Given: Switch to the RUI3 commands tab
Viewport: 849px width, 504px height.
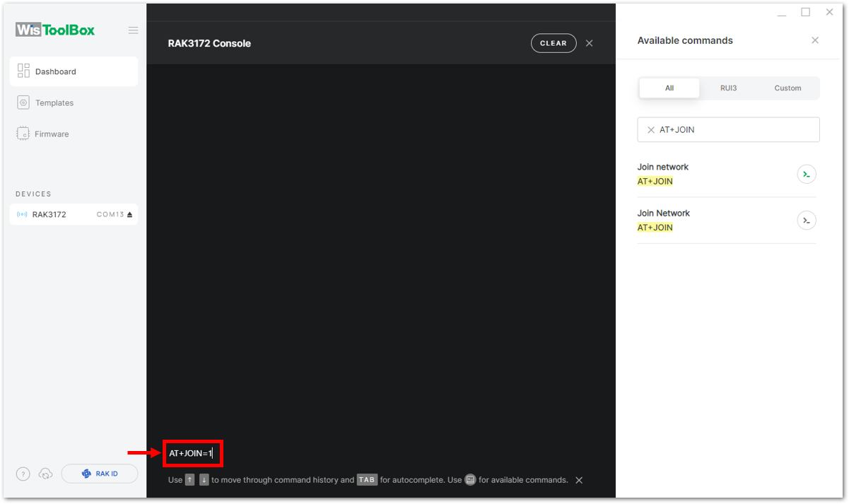Looking at the screenshot, I should point(728,88).
